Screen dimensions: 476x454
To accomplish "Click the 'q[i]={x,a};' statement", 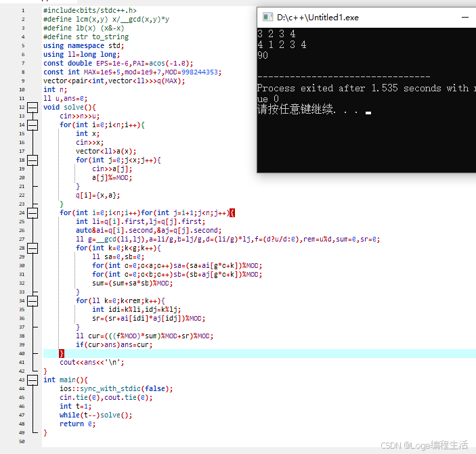I will 98,196.
